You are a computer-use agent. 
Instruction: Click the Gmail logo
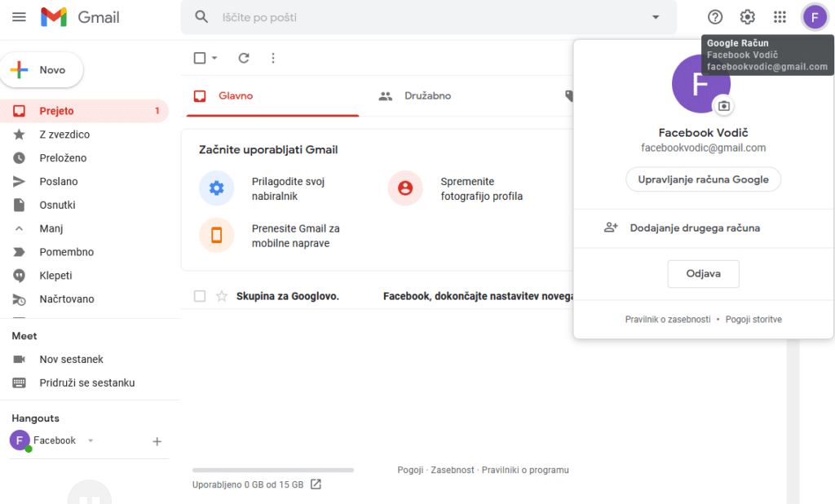(x=80, y=17)
